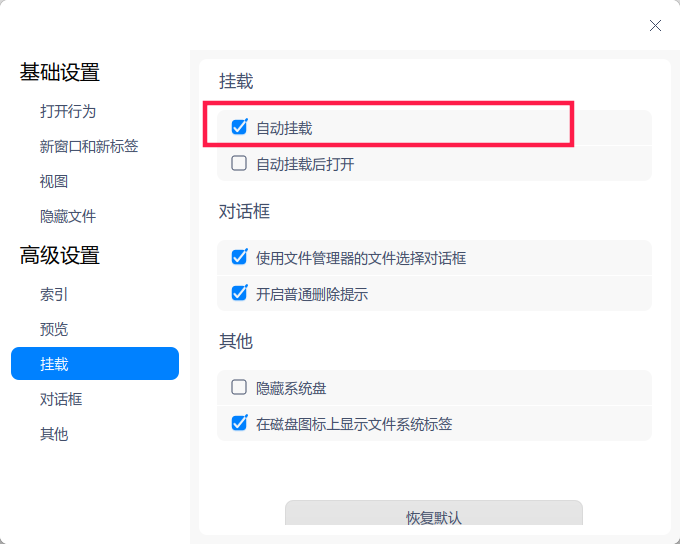680x544 pixels.
Task: Enable the 自动挂载后打开 checkbox
Action: click(239, 164)
